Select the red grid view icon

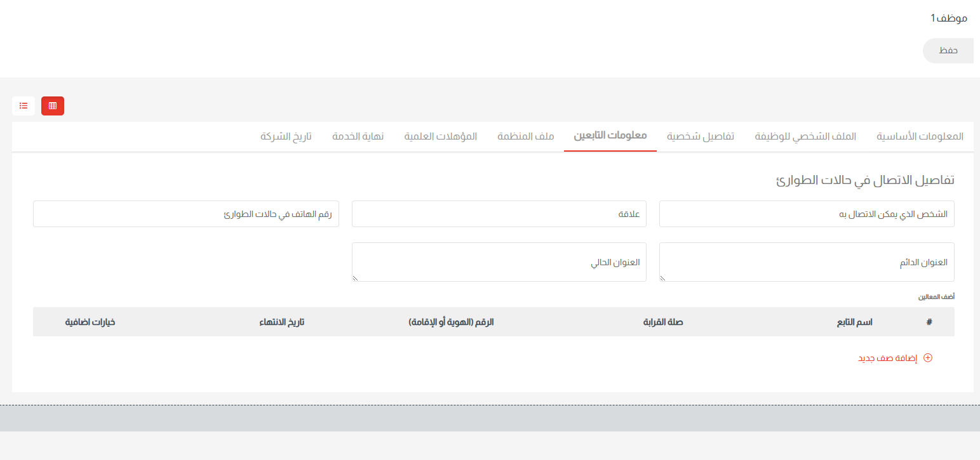point(52,105)
